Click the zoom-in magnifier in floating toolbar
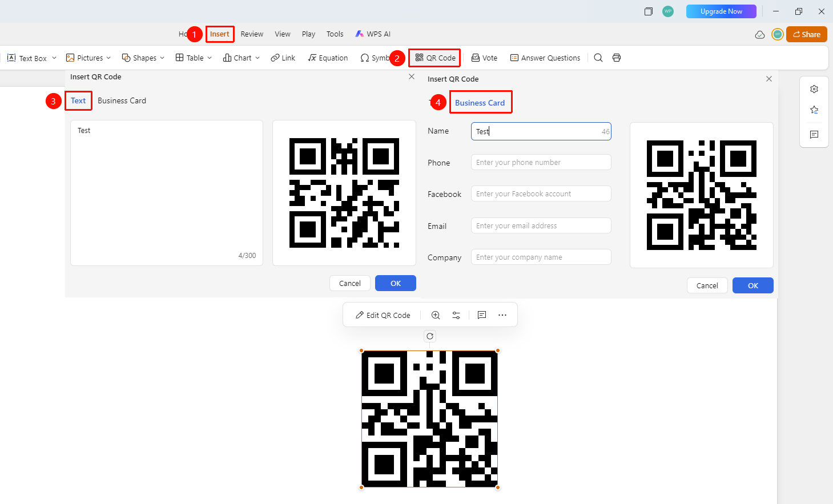The image size is (833, 504). [x=436, y=315]
